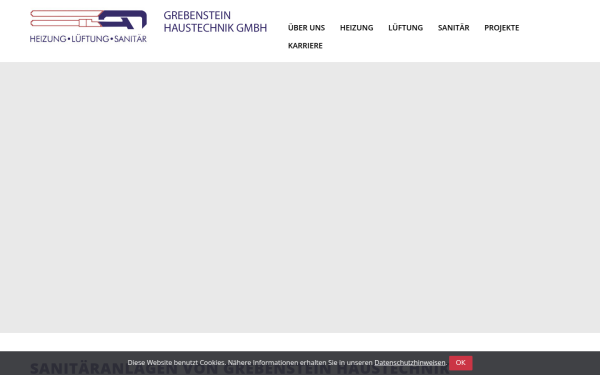Viewport: 600px width, 375px height.
Task: Navigate to Karriere
Action: pos(305,46)
